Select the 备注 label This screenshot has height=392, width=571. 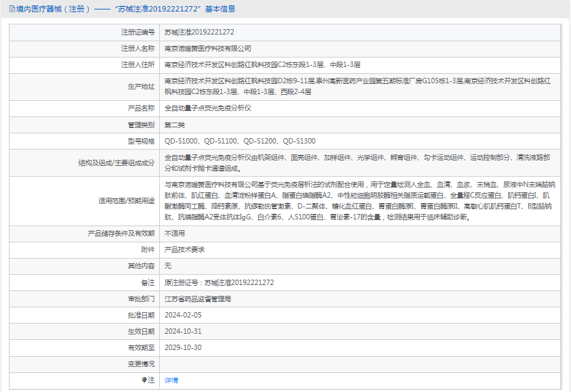pyautogui.click(x=148, y=282)
